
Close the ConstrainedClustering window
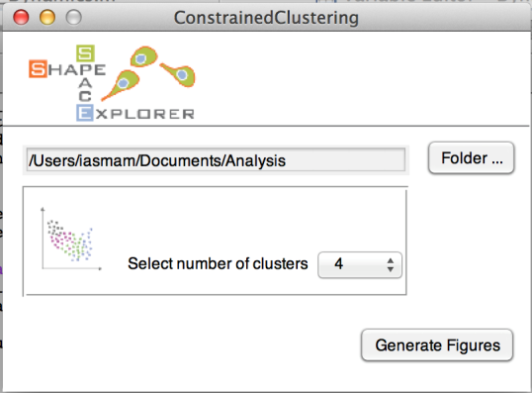coord(21,17)
